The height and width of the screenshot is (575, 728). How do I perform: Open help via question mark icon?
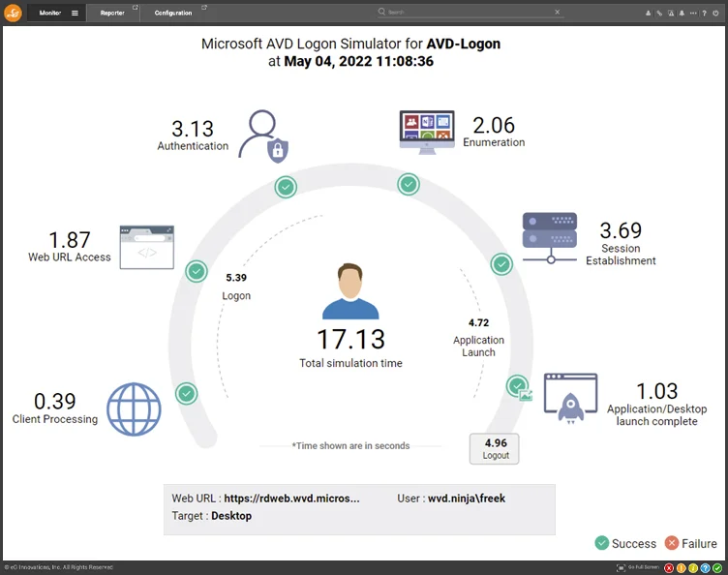click(x=705, y=14)
